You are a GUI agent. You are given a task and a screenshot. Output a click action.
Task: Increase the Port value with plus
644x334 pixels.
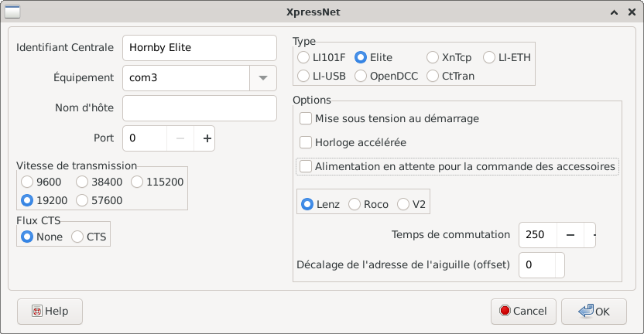click(207, 138)
